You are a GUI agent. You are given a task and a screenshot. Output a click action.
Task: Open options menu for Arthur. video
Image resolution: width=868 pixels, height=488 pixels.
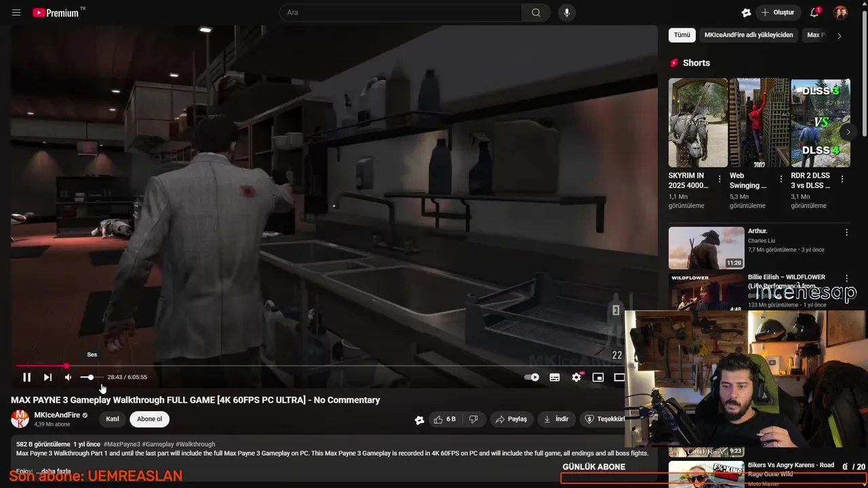pos(846,232)
